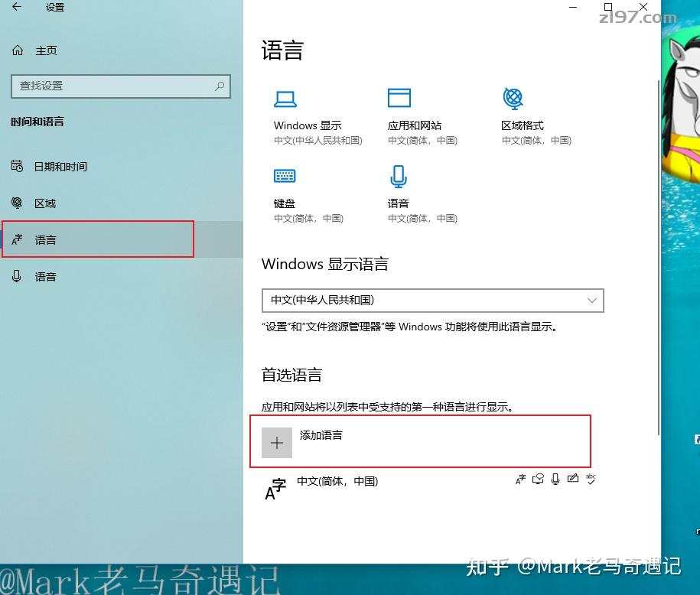Click the 首选语言 heading
The image size is (700, 595).
tap(291, 375)
